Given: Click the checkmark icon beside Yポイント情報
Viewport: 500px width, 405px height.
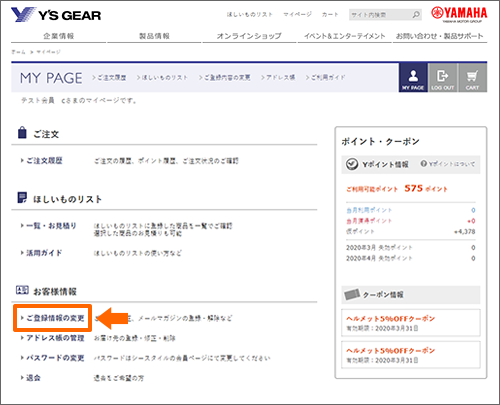Looking at the screenshot, I should 352,164.
